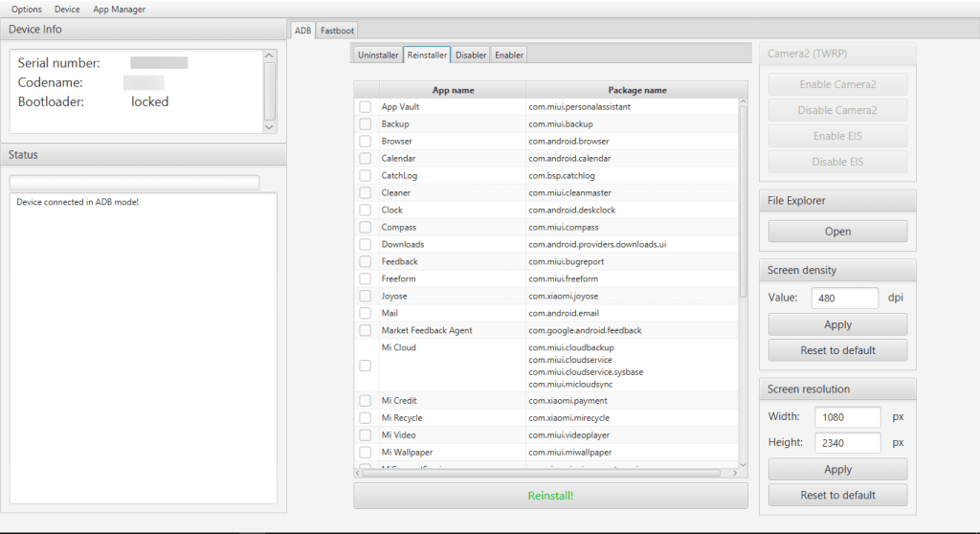
Task: Click the Enable Camera2 button
Action: 837,84
